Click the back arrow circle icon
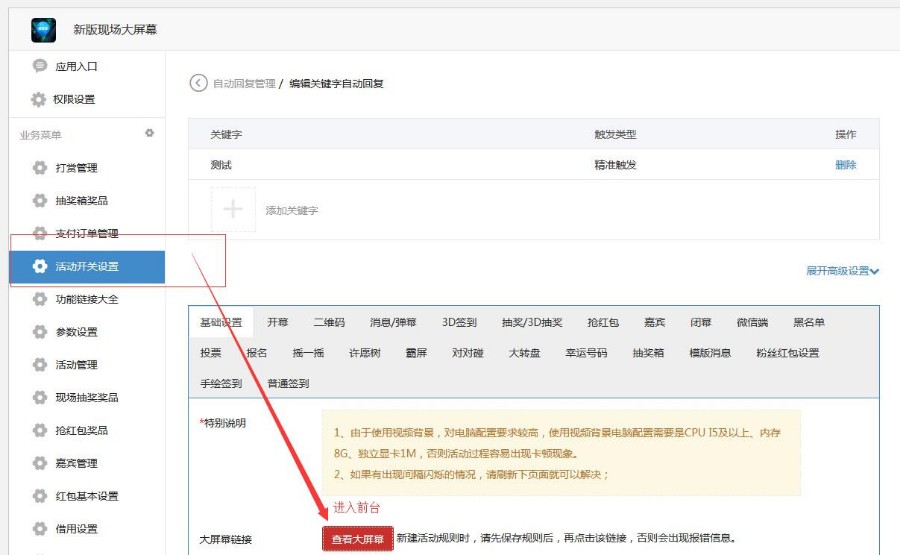 198,83
